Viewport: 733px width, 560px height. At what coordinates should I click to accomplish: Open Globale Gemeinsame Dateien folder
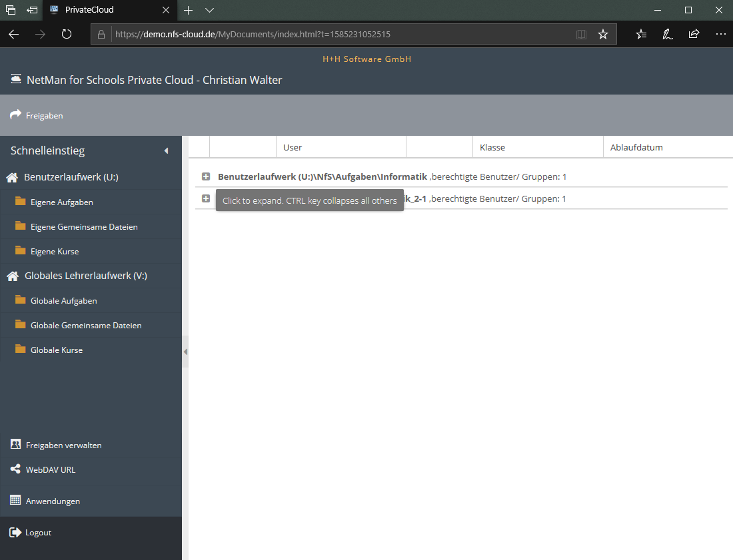pyautogui.click(x=85, y=326)
